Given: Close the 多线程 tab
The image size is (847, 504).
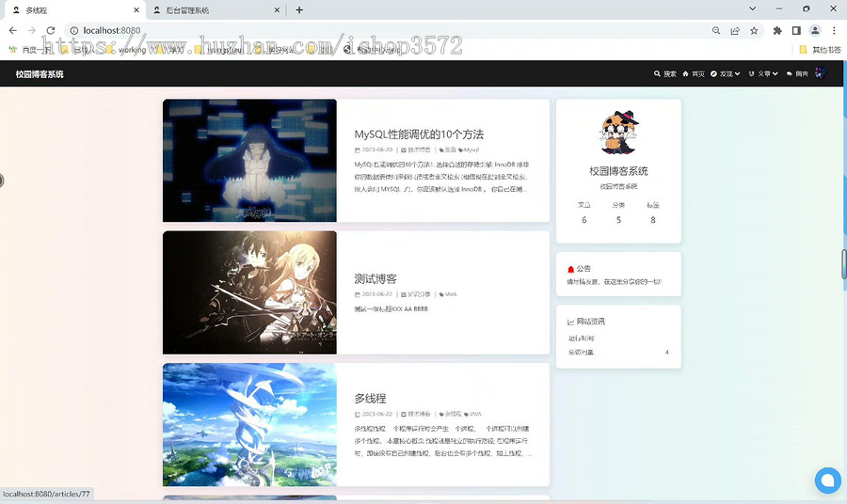Looking at the screenshot, I should pos(136,9).
